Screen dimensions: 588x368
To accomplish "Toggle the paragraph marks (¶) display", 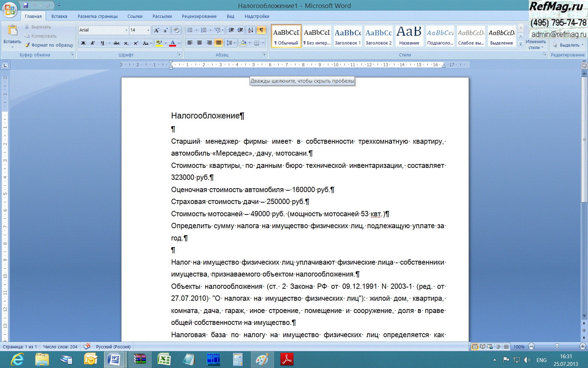I will (x=261, y=30).
